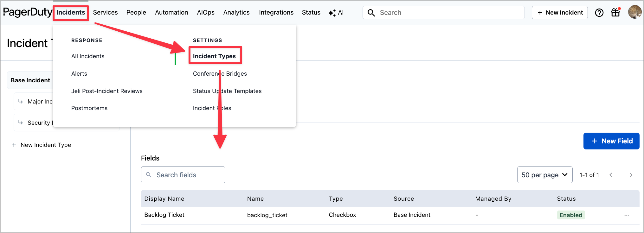Select All Incidents in Response menu
Viewport: 644px width, 233px height.
[88, 56]
